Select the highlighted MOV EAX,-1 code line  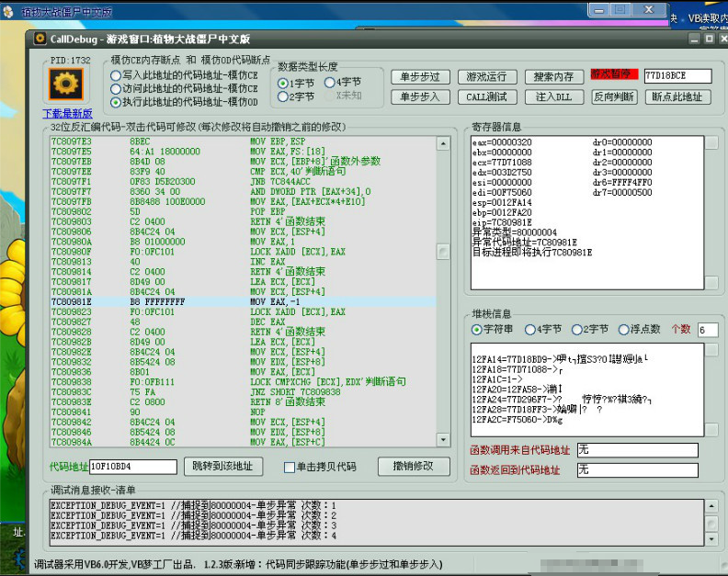tap(243, 301)
